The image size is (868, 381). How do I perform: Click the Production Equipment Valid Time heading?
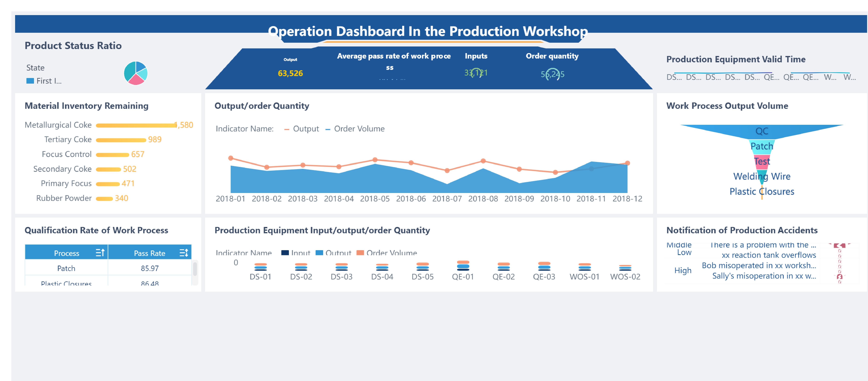tap(736, 59)
